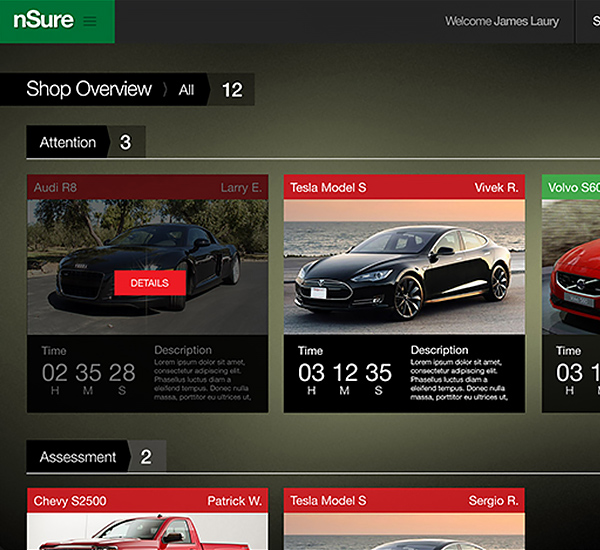The image size is (600, 550).
Task: Open the Assessment section tab
Action: [x=78, y=457]
